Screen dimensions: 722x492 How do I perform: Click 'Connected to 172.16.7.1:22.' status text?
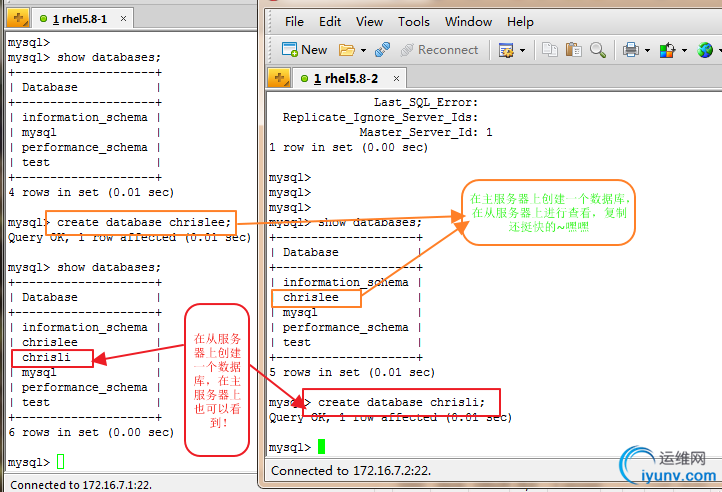(81, 485)
